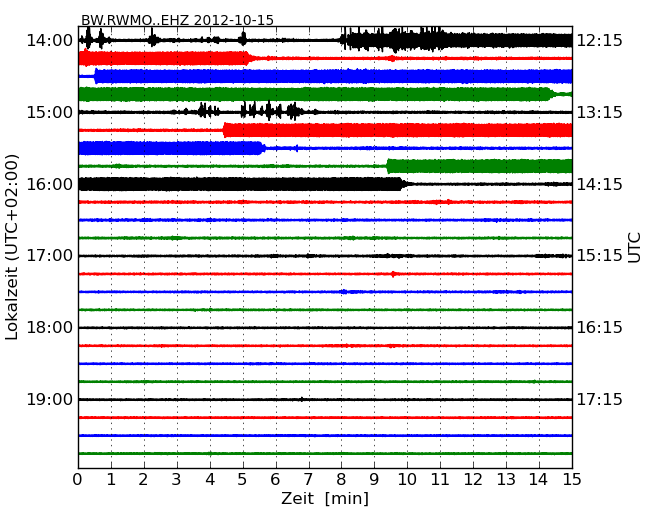Click the 19:00 local time tick label
The image size is (650, 520).
tap(50, 399)
